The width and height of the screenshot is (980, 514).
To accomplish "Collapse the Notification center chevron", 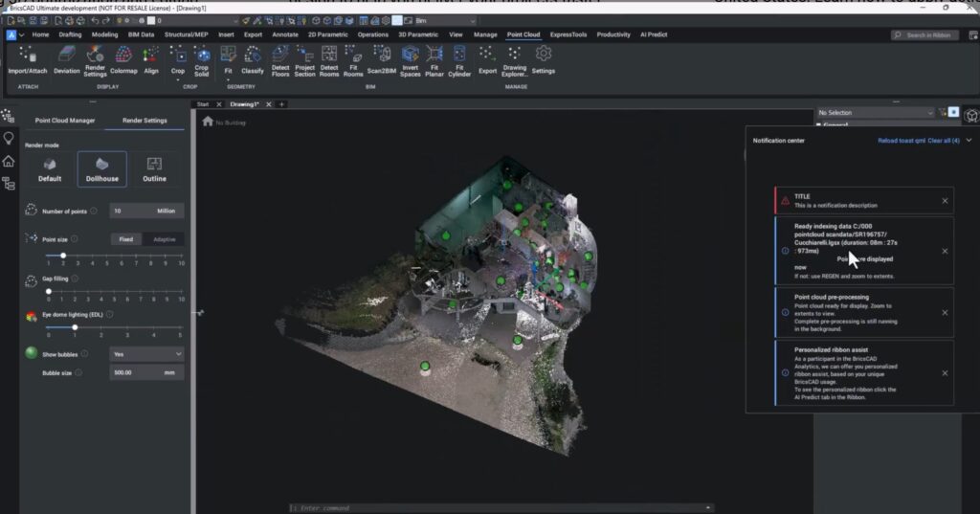I will 969,141.
